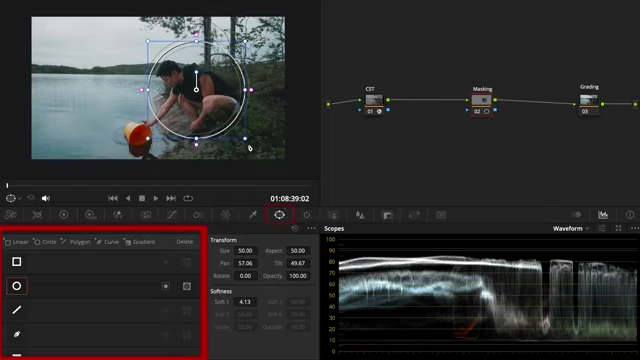Jump to last frame

tap(171, 198)
